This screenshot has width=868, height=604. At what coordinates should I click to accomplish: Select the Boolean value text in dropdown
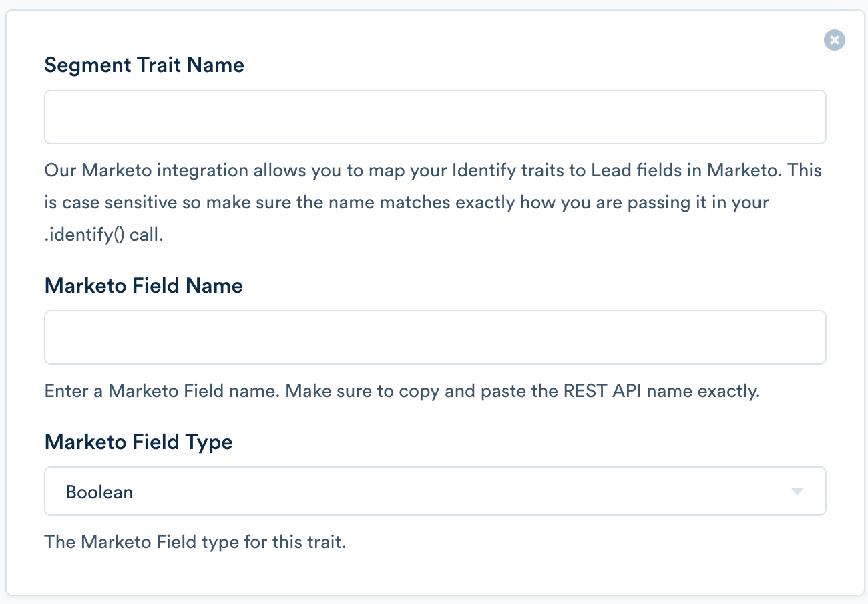pyautogui.click(x=99, y=492)
